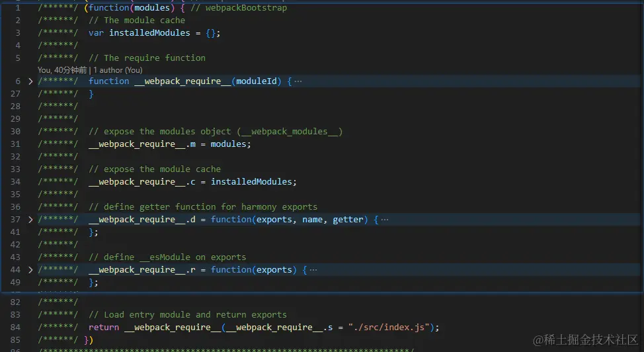The width and height of the screenshot is (644, 352).
Task: Place cursor on 'installedModules' in line 3
Action: tap(149, 33)
